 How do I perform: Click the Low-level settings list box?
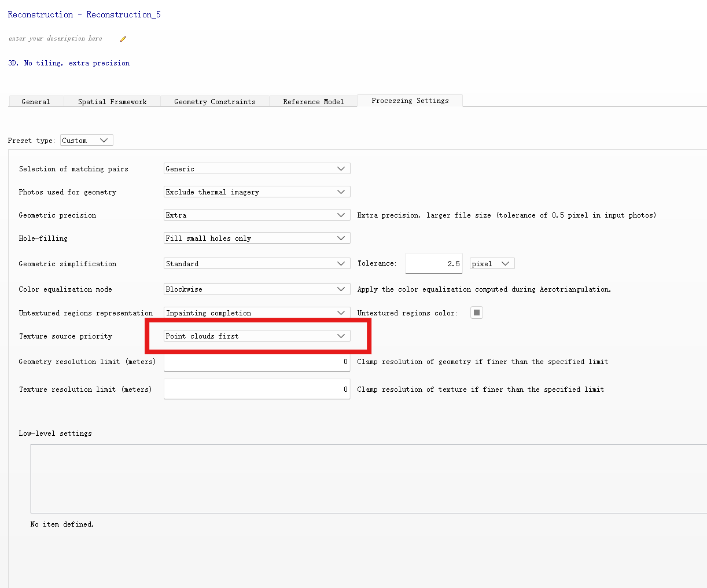click(369, 479)
